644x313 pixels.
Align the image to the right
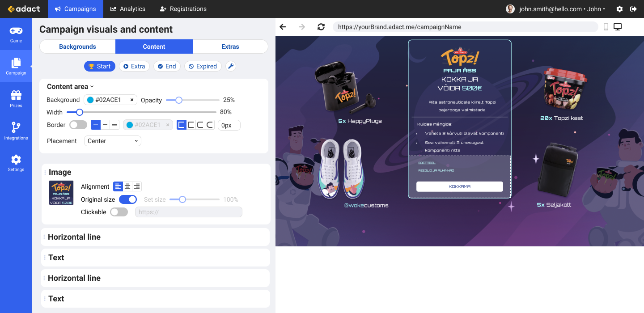[x=137, y=186]
